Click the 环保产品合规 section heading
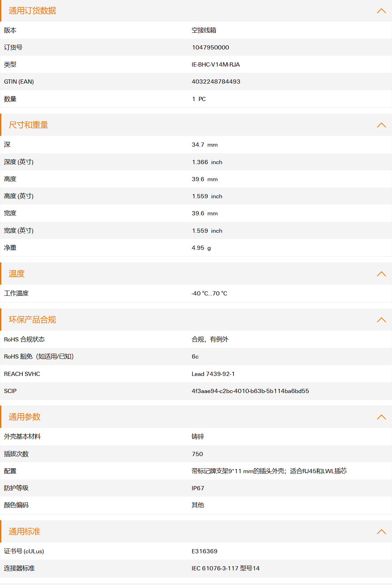The image size is (392, 585). (32, 320)
